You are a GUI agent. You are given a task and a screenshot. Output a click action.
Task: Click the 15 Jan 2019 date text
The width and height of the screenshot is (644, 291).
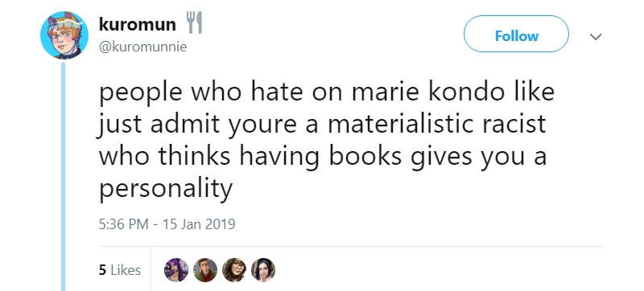tap(199, 224)
